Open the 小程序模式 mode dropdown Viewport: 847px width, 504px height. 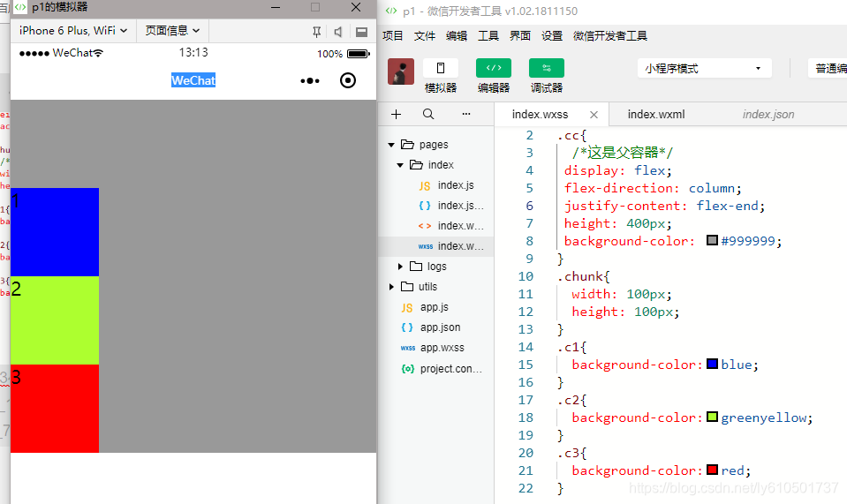point(704,69)
